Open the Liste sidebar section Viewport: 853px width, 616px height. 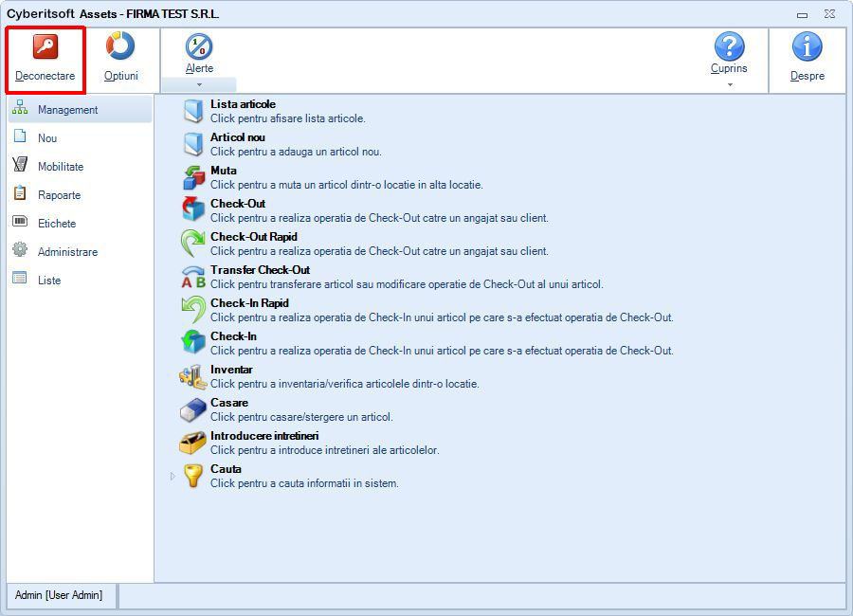(x=81, y=280)
